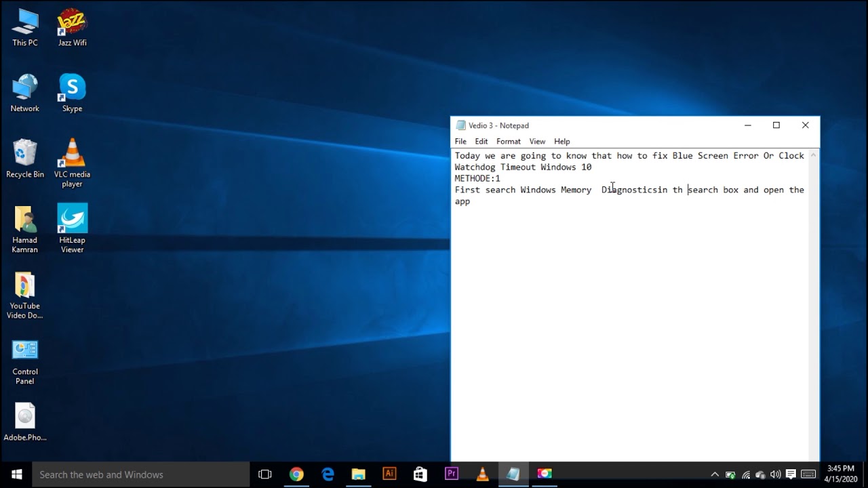Click the word METHODE:1 in Notepad
Image resolution: width=868 pixels, height=488 pixels.
pyautogui.click(x=477, y=178)
